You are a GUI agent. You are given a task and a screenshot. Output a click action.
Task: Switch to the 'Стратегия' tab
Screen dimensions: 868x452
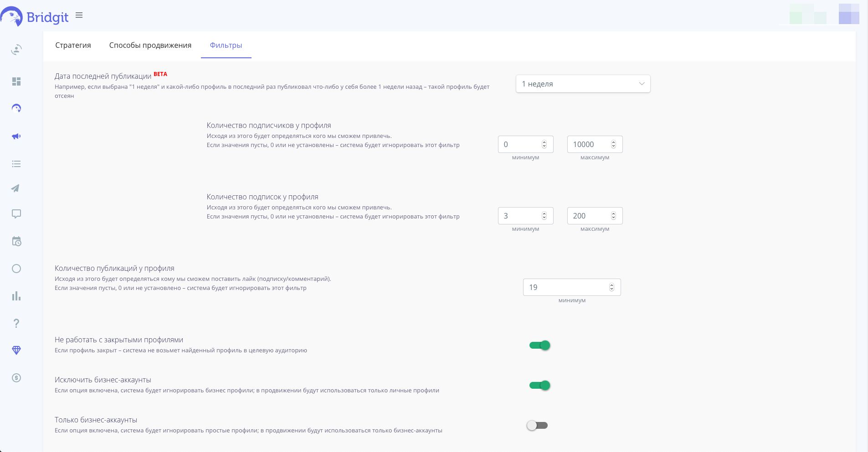pyautogui.click(x=73, y=45)
